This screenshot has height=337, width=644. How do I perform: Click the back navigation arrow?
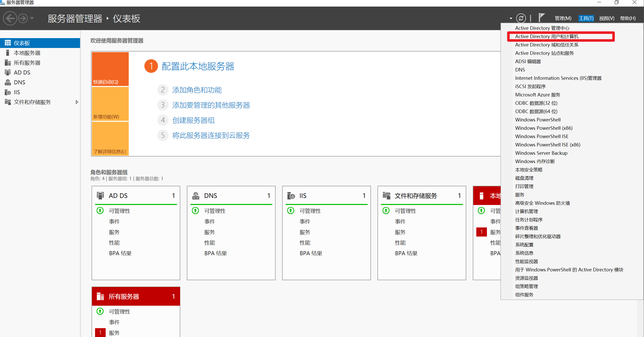click(x=10, y=18)
